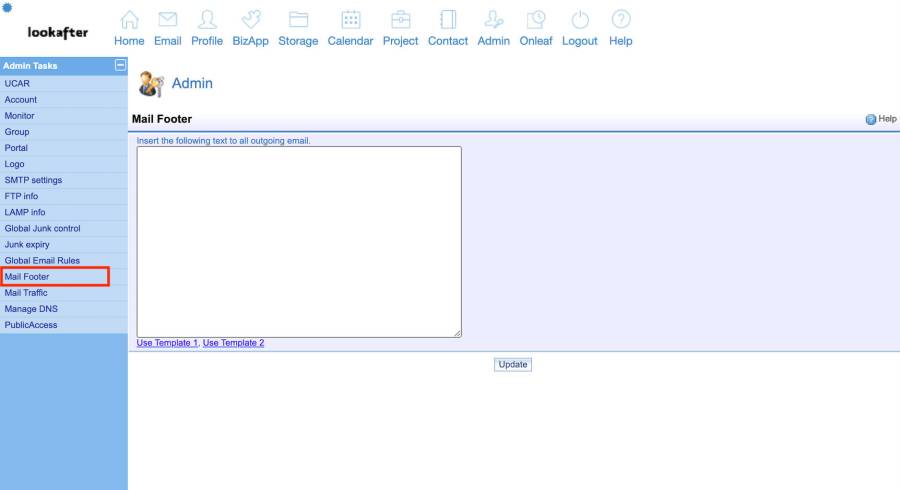Open the Help question mark in the navigation bar
Screen dimensions: 900x490
[x=621, y=20]
